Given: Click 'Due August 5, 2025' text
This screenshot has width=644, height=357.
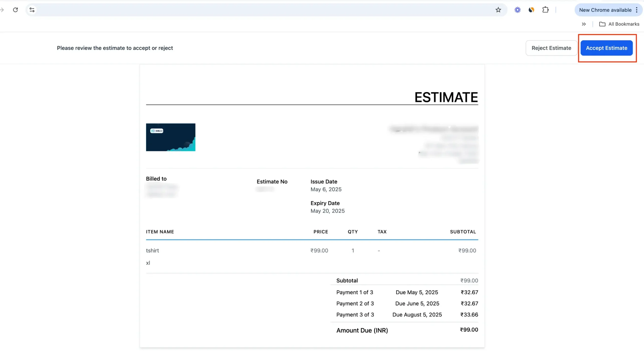Looking at the screenshot, I should [417, 315].
